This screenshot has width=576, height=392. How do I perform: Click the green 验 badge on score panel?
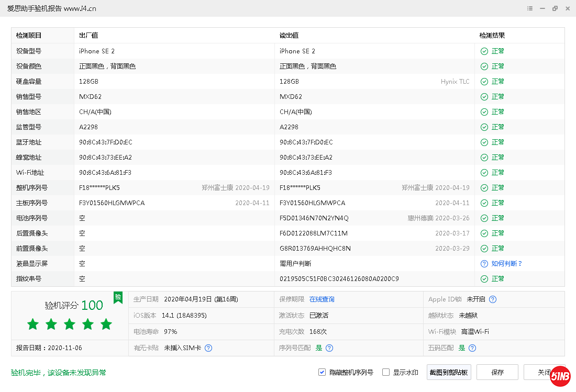pyautogui.click(x=118, y=297)
